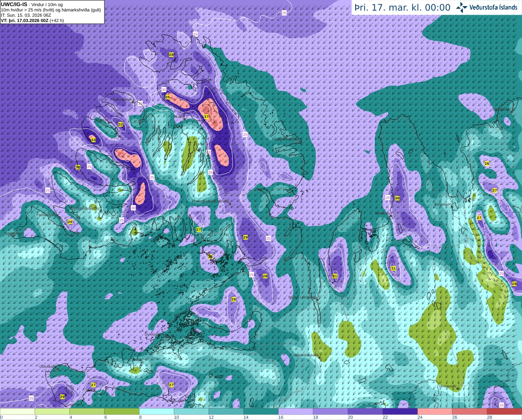The height and width of the screenshot is (420, 522).
Task: Click the Bjargtangar station label
Action: coord(13,234)
